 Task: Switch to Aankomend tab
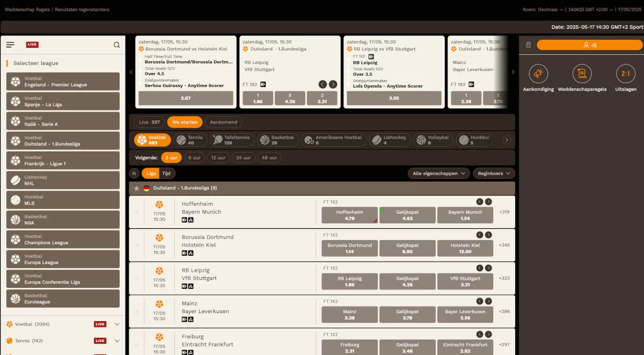click(x=223, y=122)
